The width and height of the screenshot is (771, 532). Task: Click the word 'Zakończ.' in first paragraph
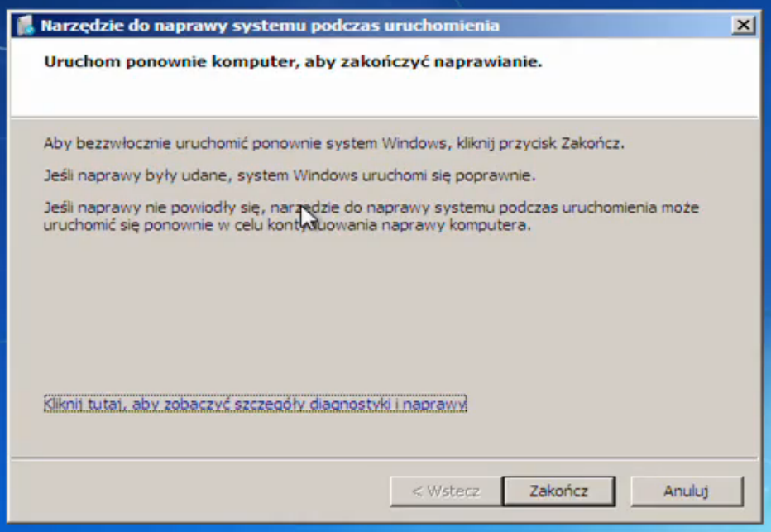click(x=592, y=144)
